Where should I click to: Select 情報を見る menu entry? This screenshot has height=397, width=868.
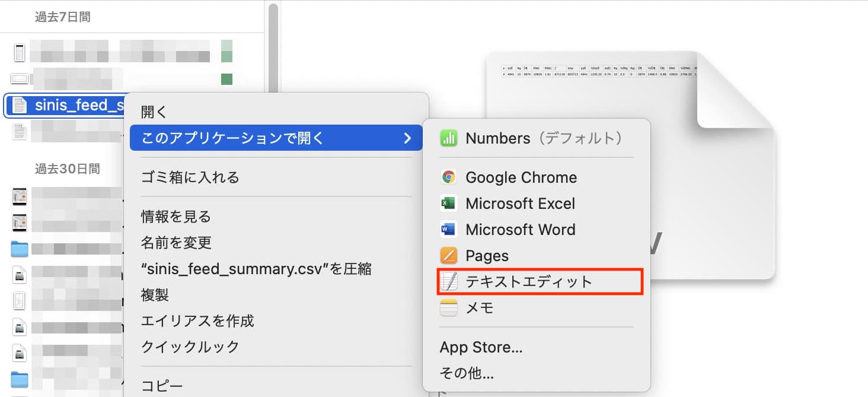175,217
